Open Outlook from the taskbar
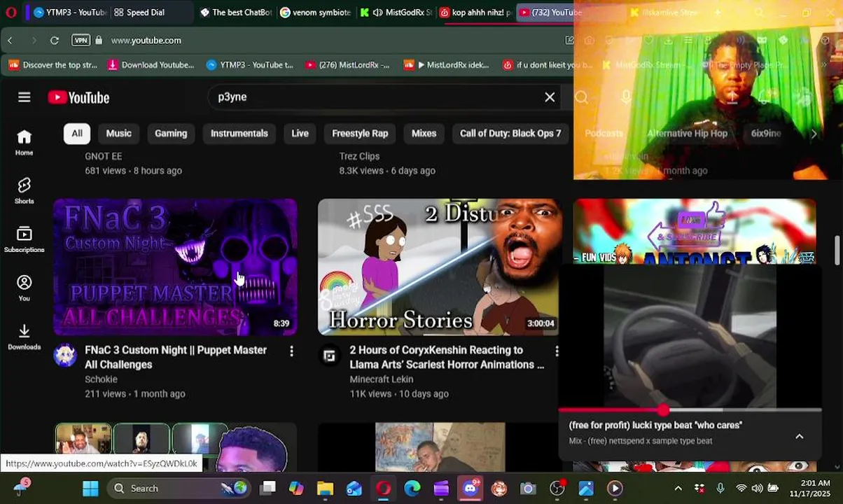 click(x=354, y=488)
